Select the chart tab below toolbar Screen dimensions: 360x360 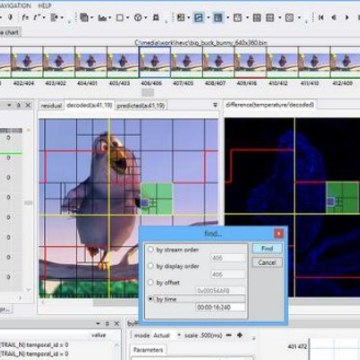[10, 32]
